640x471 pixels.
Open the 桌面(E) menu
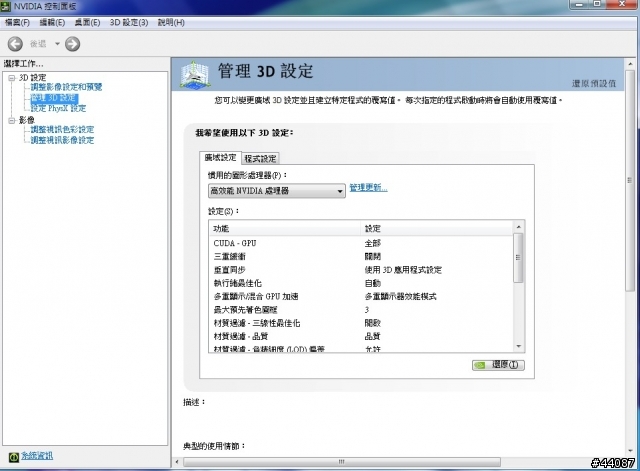click(87, 22)
